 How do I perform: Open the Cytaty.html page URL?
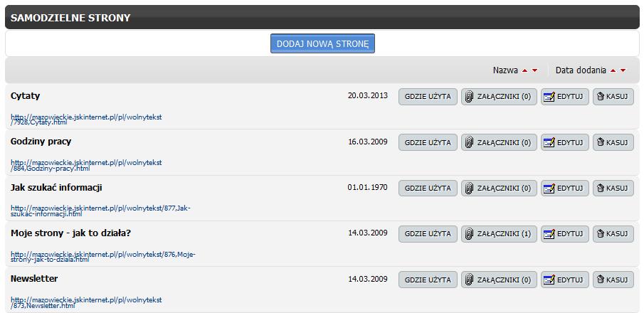pyautogui.click(x=86, y=120)
